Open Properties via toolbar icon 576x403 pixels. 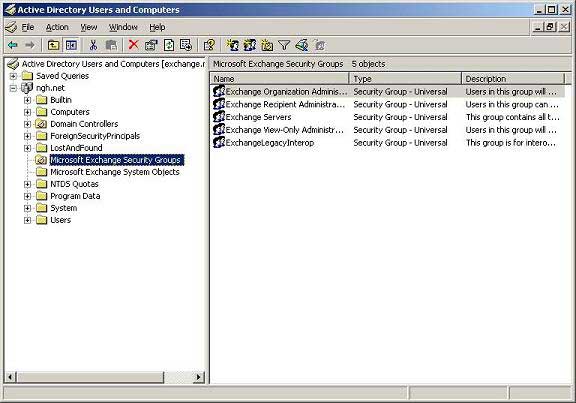tap(151, 45)
